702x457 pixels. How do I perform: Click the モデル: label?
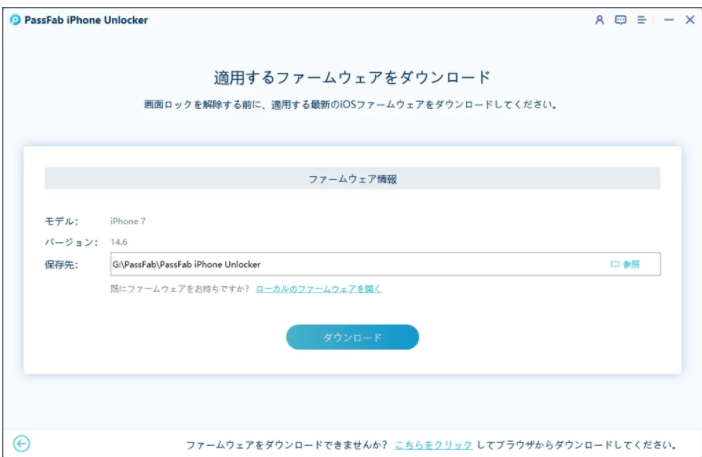(x=61, y=221)
